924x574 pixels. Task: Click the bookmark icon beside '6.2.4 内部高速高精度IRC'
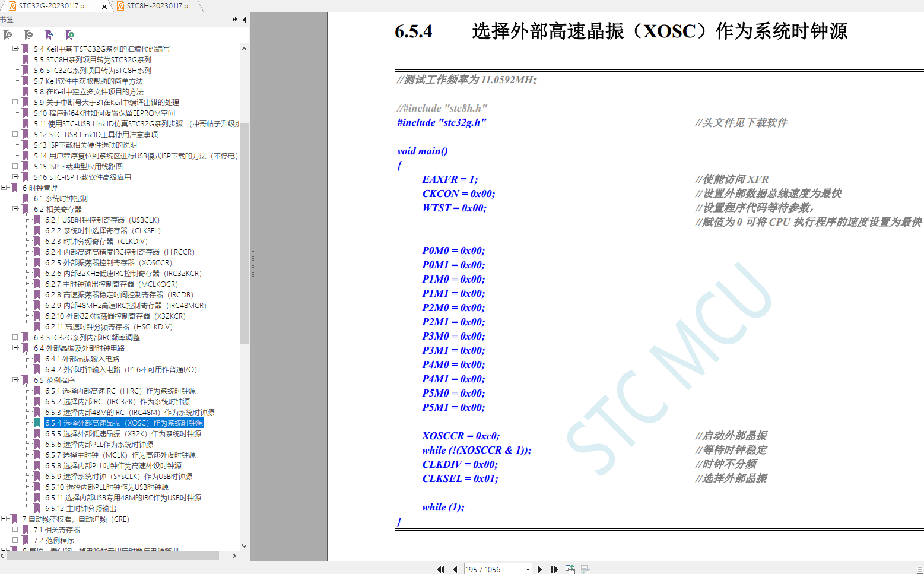point(37,252)
